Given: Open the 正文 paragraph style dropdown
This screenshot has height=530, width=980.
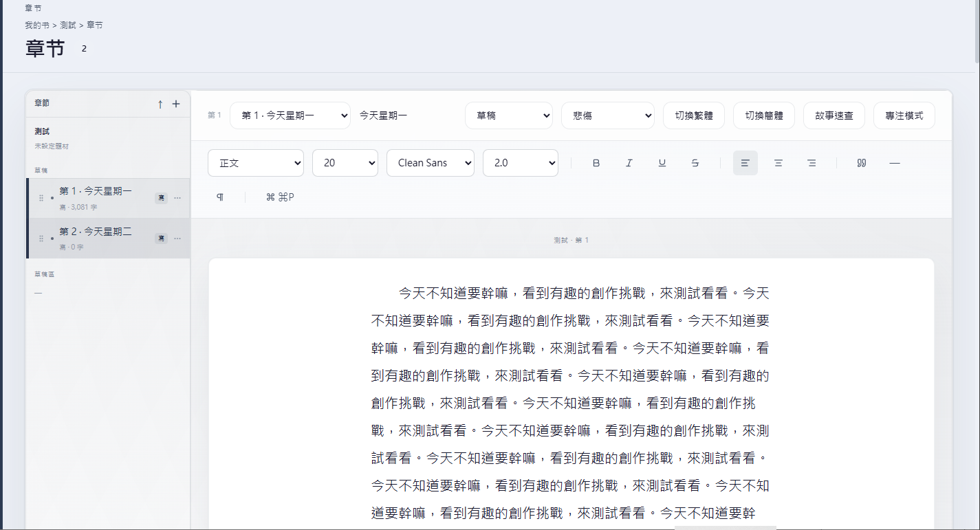Looking at the screenshot, I should [x=256, y=163].
